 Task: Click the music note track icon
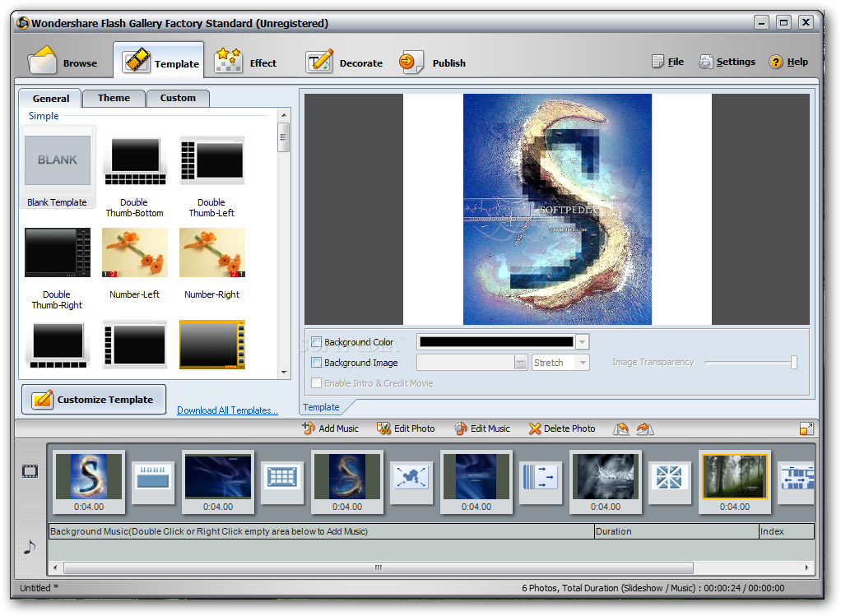[30, 547]
